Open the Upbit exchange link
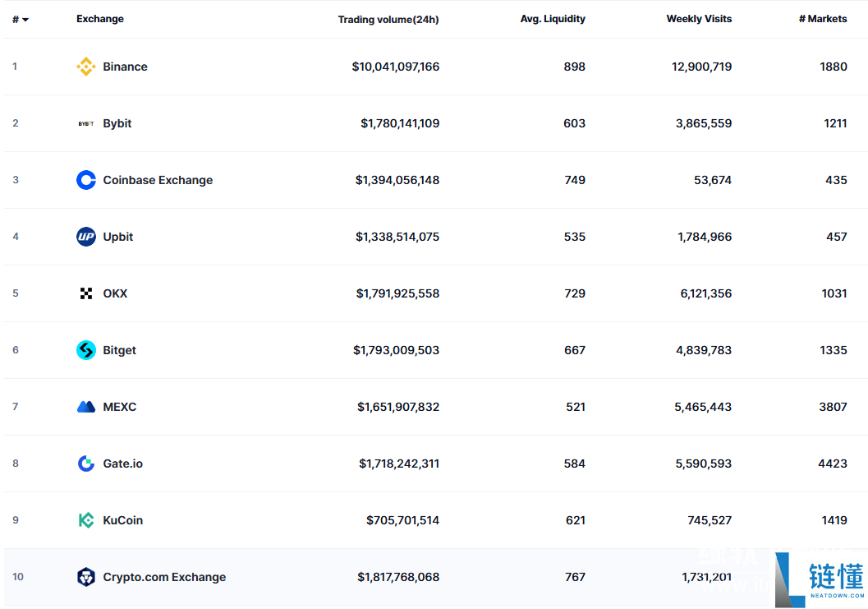Image resolution: width=868 pixels, height=609 pixels. tap(118, 237)
